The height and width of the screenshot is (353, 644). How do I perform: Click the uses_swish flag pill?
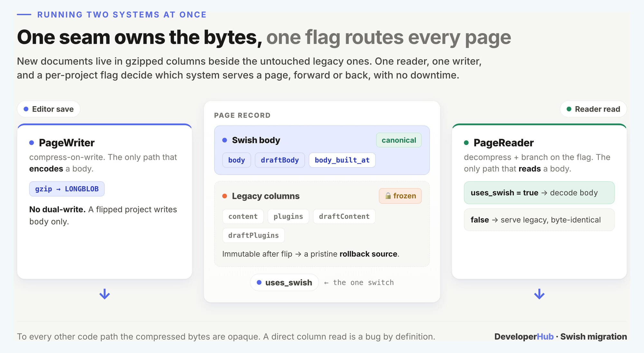tap(284, 282)
